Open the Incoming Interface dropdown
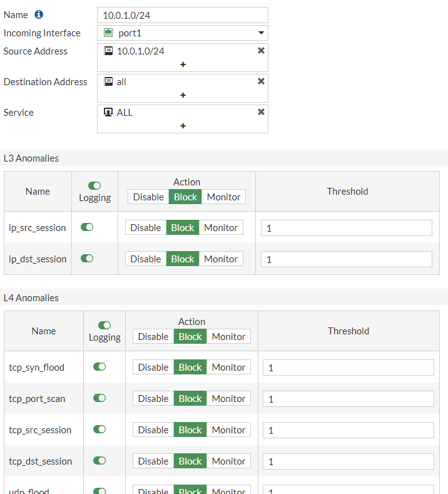This screenshot has height=494, width=448. 260,33
